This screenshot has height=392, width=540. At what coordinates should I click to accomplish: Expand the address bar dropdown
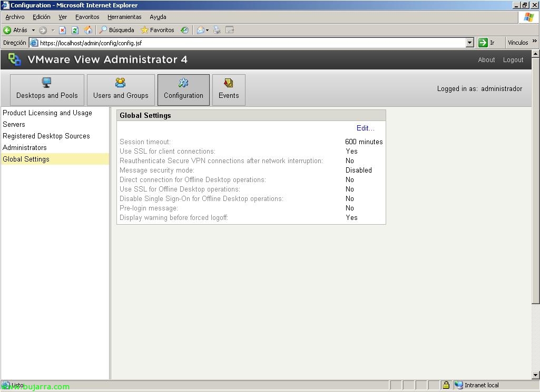[470, 43]
